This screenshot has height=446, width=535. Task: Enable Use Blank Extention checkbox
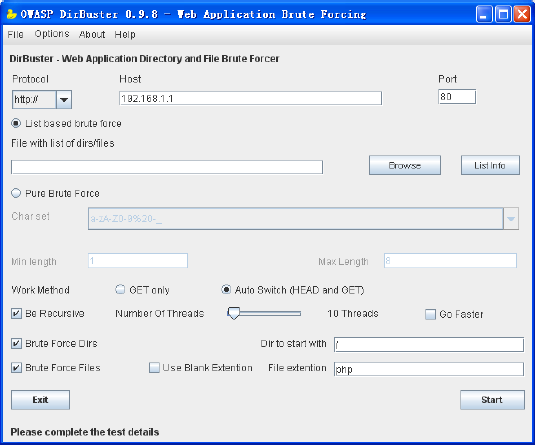[154, 368]
